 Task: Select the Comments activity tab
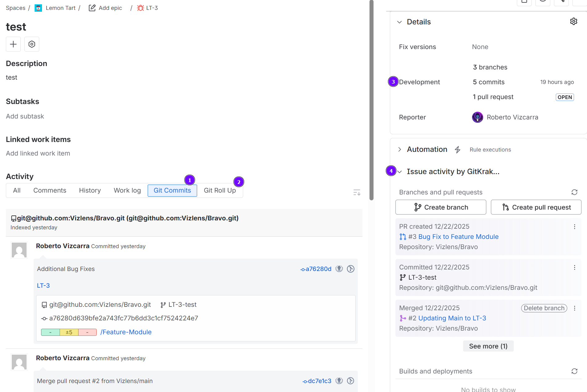coord(50,190)
